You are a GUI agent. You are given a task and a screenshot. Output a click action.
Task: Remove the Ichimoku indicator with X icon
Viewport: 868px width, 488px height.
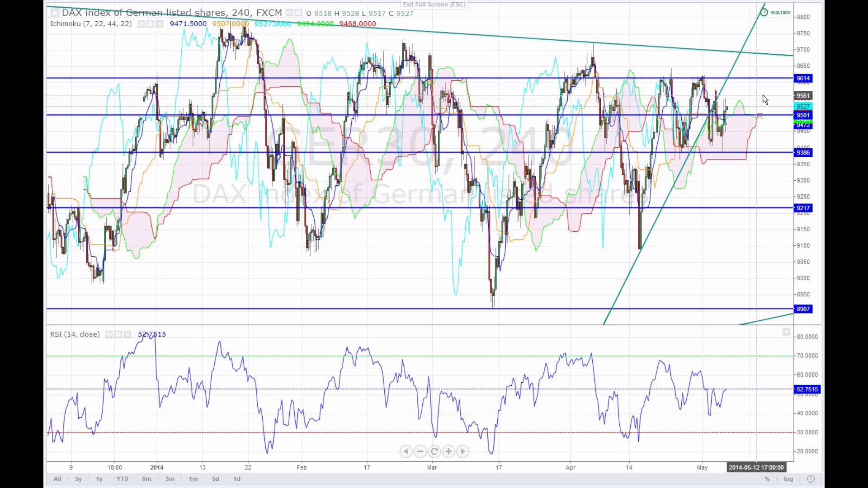coord(160,24)
